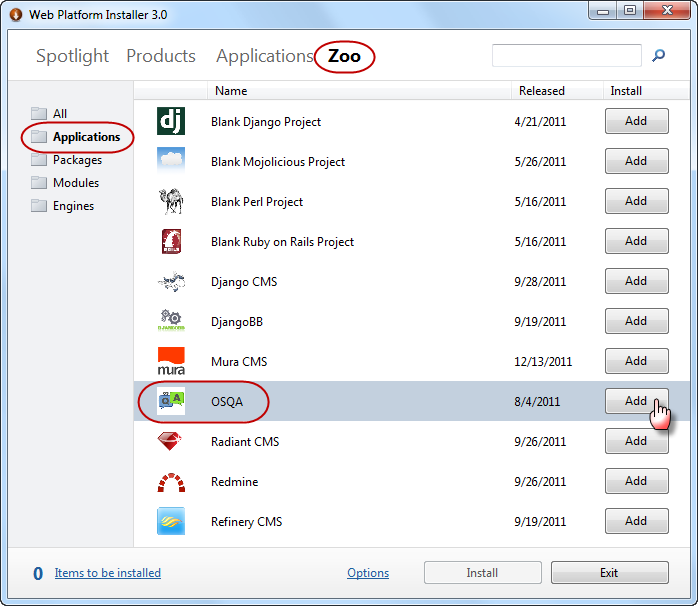Add Django CMS
Viewport: 698px width, 606px height.
click(x=637, y=281)
